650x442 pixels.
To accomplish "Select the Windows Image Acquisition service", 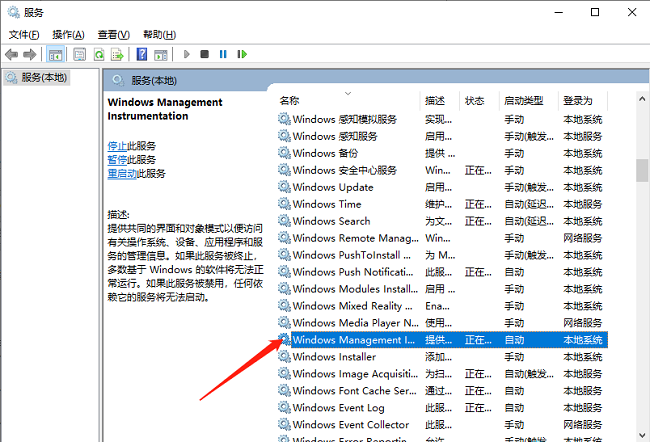I will [x=442, y=374].
